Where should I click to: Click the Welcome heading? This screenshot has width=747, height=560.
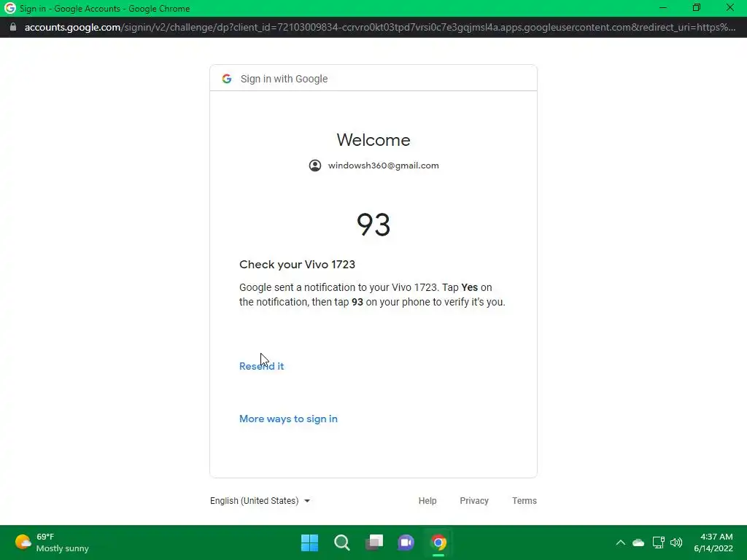[373, 140]
